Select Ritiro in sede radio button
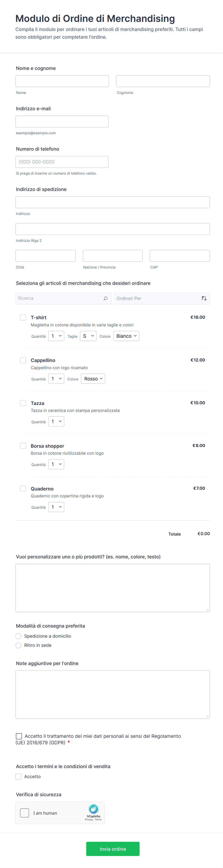The width and height of the screenshot is (223, 868). click(x=18, y=645)
